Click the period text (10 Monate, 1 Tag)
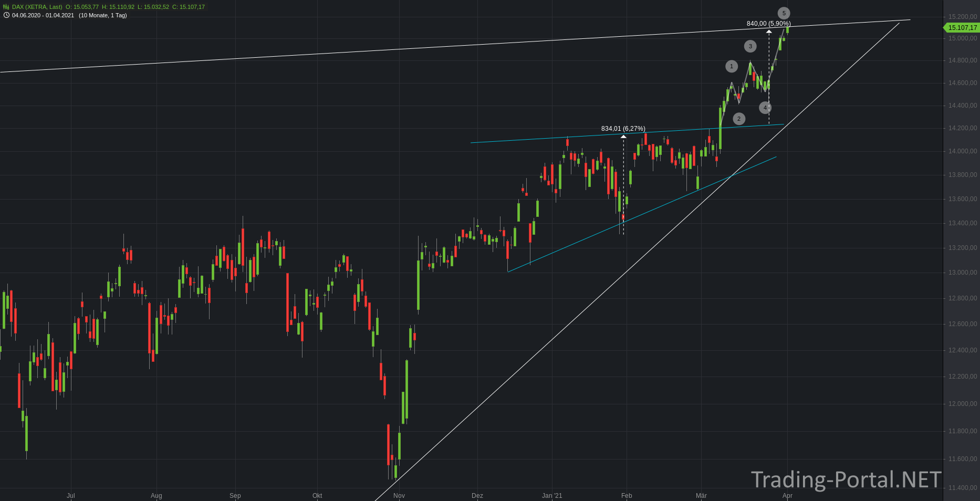980x501 pixels. point(103,15)
